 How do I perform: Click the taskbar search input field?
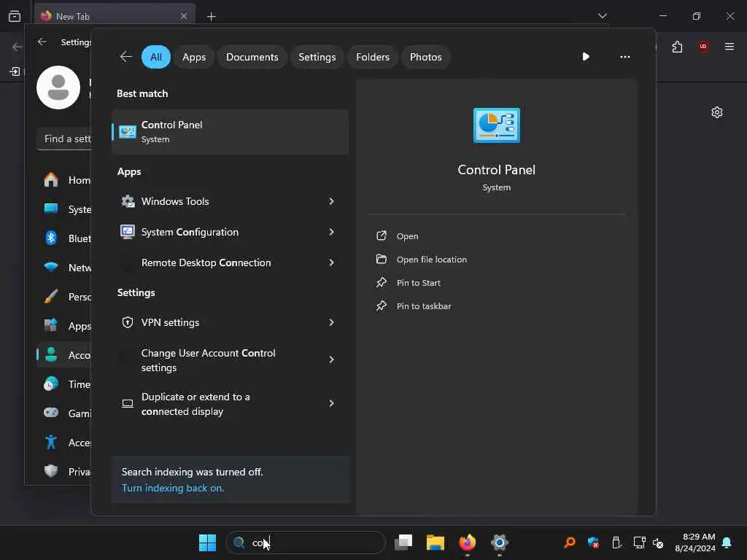pyautogui.click(x=306, y=542)
